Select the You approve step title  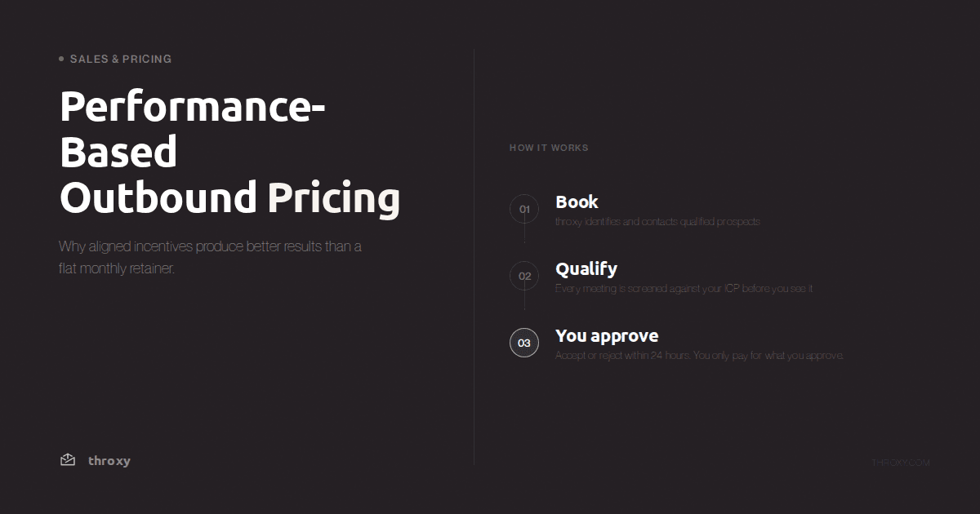607,336
